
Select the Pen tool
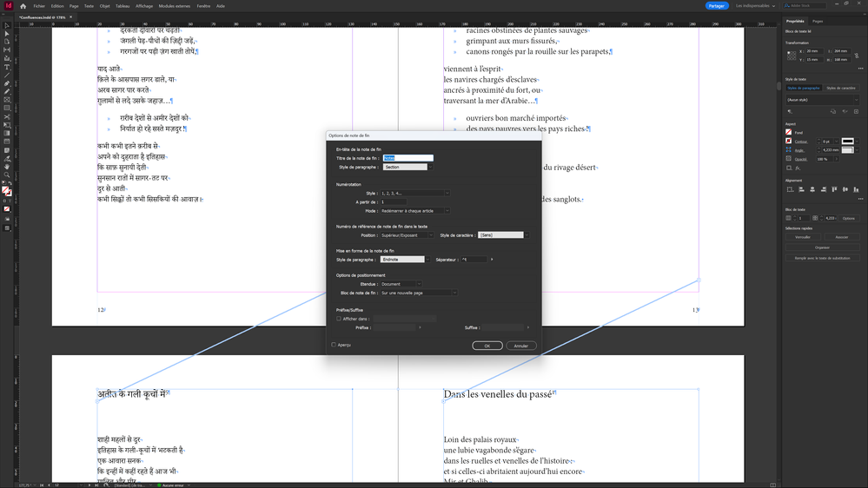[7, 83]
